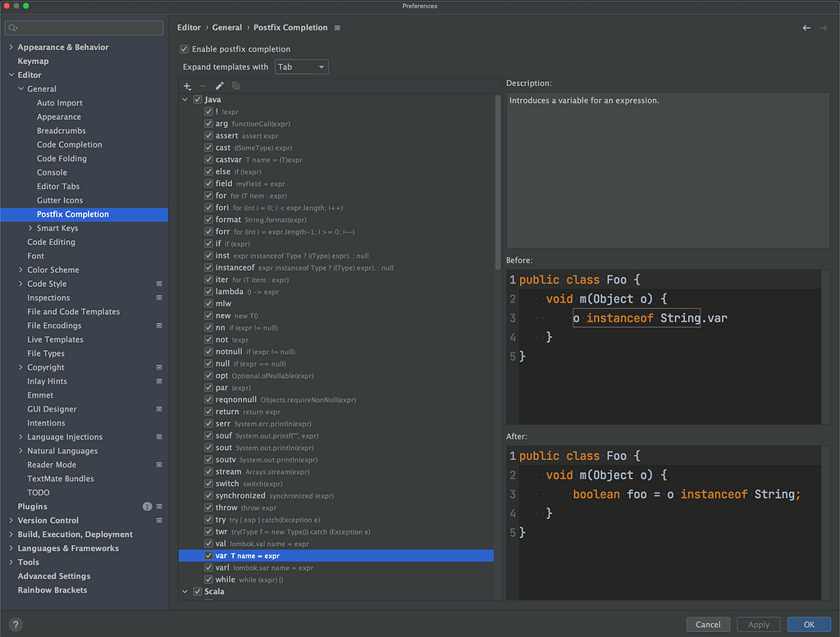Click project settings icon next to Copyright
Viewport: 840px width, 637px height.
click(x=159, y=367)
